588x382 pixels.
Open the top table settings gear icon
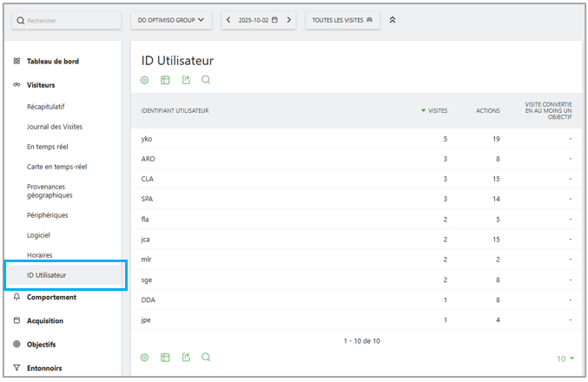click(x=145, y=80)
